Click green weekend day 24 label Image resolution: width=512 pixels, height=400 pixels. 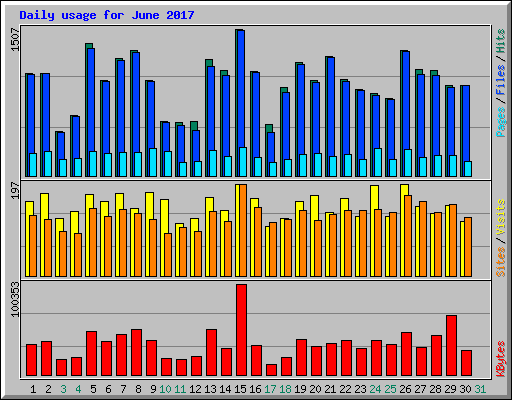point(375,389)
